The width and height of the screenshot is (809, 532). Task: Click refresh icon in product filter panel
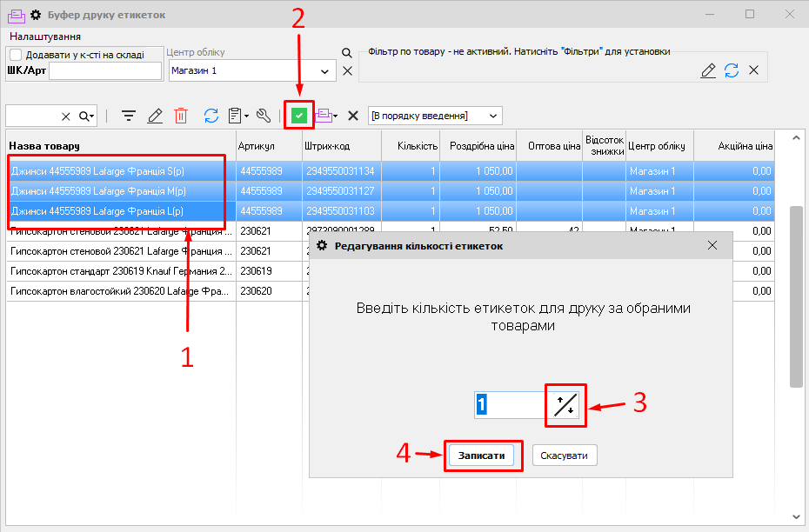tap(732, 70)
